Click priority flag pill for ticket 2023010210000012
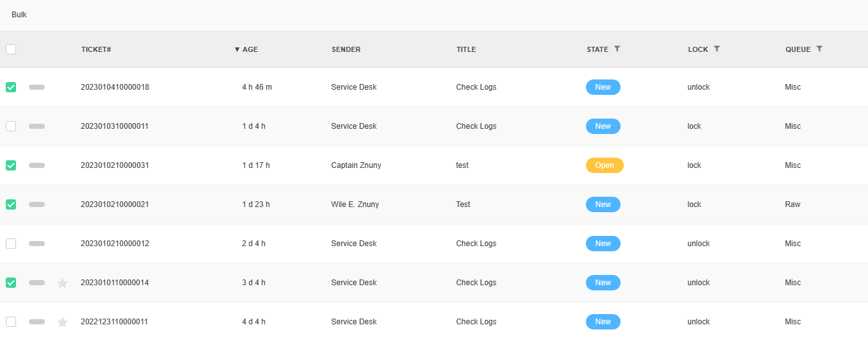The image size is (868, 341). 37,244
